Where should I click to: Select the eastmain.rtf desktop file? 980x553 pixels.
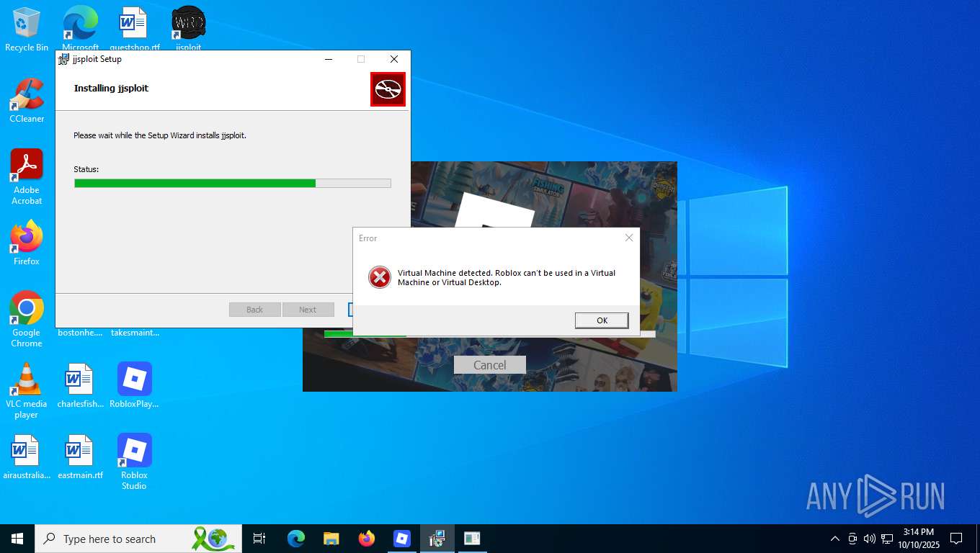pyautogui.click(x=80, y=457)
